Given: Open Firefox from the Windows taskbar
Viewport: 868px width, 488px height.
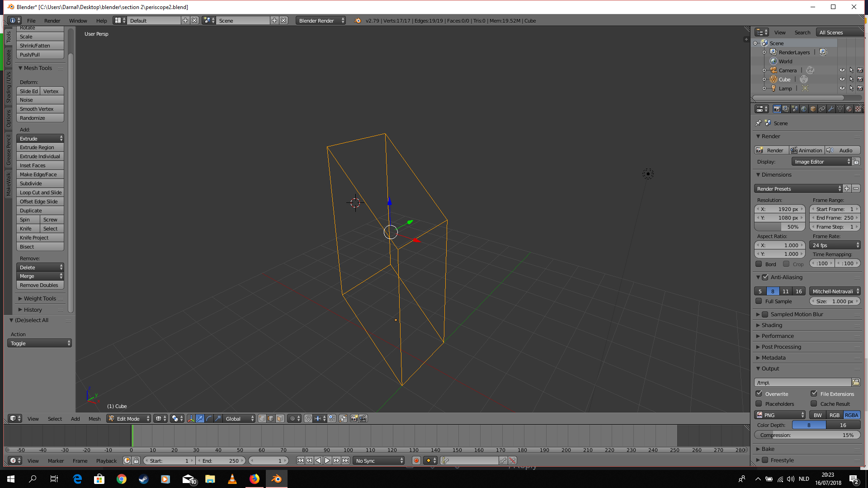Looking at the screenshot, I should click(255, 479).
